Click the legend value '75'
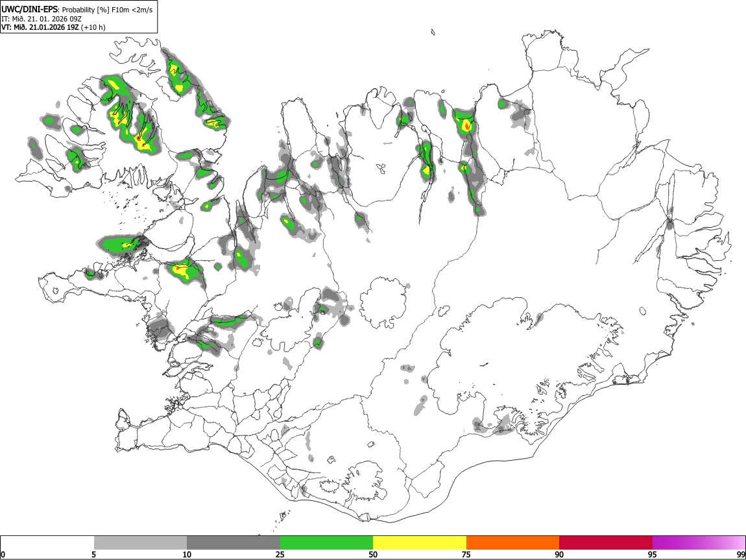 466,554
